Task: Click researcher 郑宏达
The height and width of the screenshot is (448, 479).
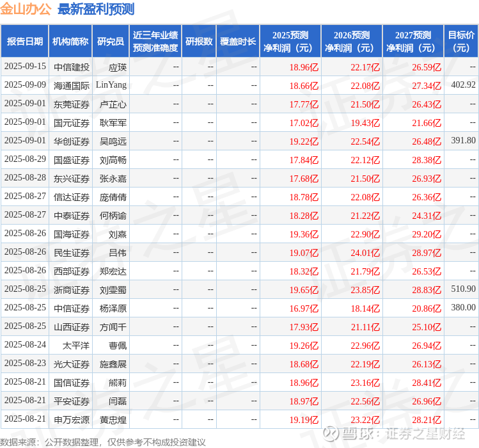Action: pos(113,271)
